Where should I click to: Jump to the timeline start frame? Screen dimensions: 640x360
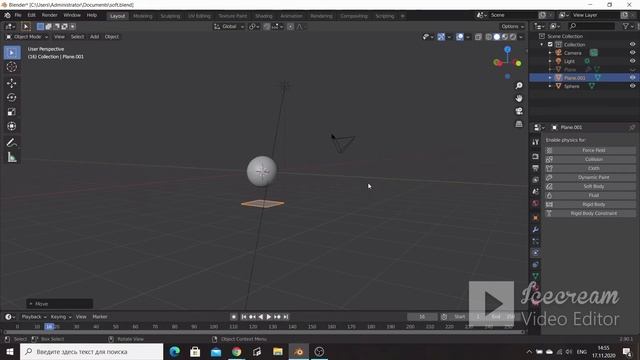(244, 317)
